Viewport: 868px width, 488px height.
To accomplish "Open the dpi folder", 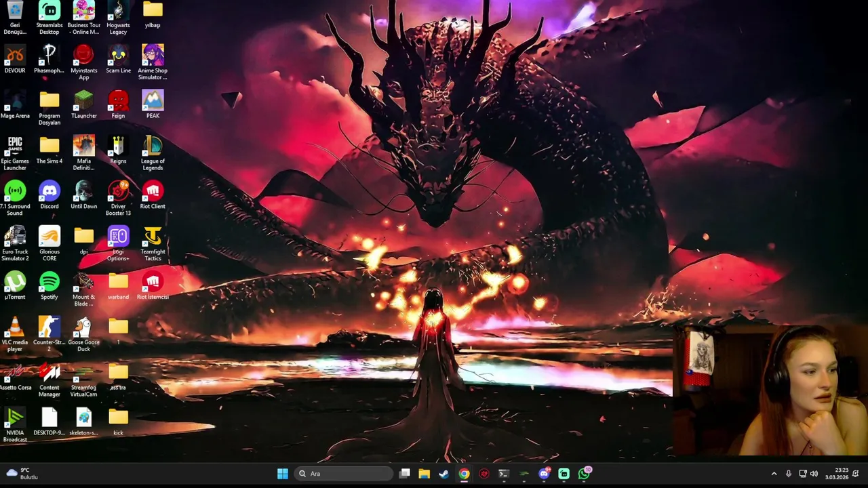I will 84,241.
